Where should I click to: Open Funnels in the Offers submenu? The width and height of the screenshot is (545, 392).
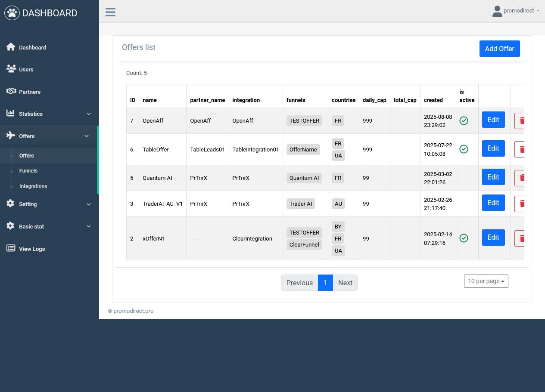tap(28, 171)
